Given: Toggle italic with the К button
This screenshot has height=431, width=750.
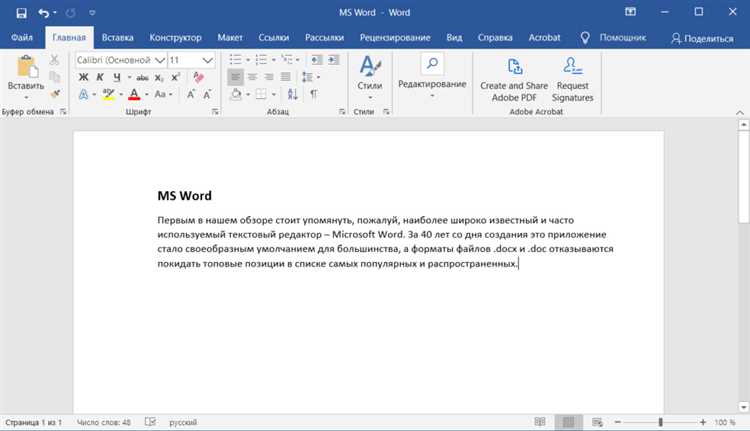Looking at the screenshot, I should (100, 77).
